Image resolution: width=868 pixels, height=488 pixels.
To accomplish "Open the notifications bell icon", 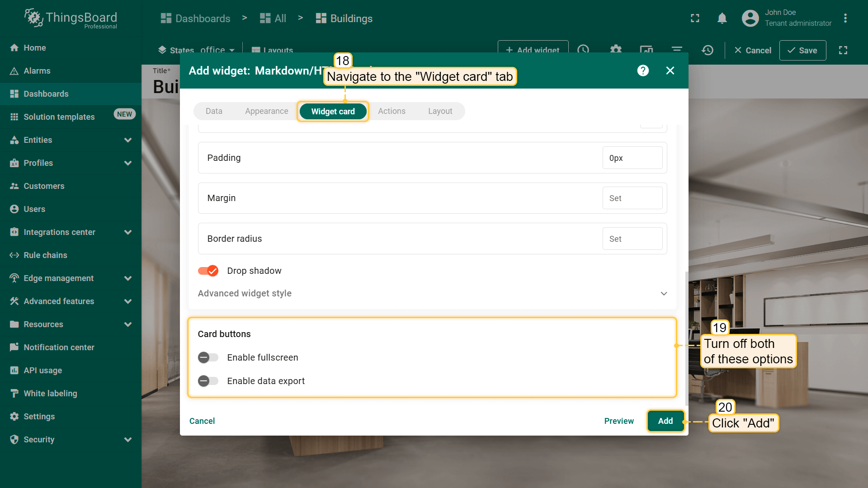I will (x=722, y=19).
